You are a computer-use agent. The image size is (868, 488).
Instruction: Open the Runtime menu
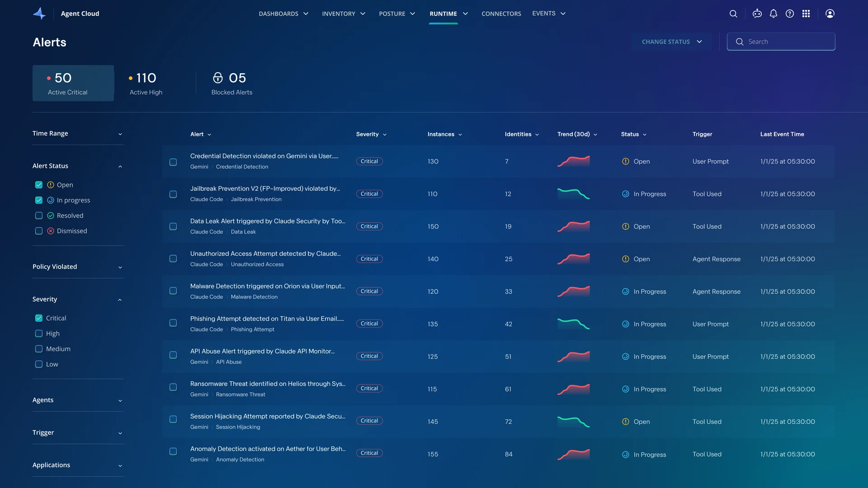click(x=448, y=14)
